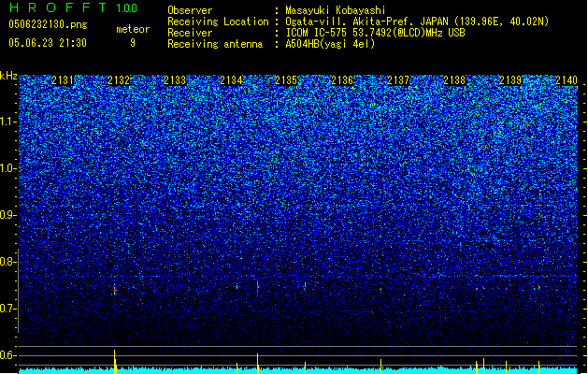
Task: Click the 2133 time marker
Action: [x=175, y=80]
